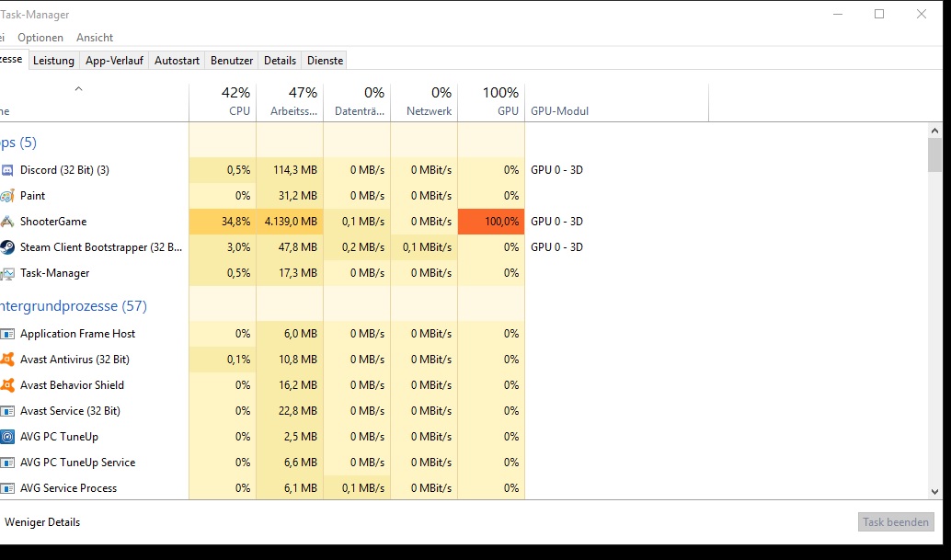Sort by the CPU column header
951x560 pixels.
(x=223, y=102)
